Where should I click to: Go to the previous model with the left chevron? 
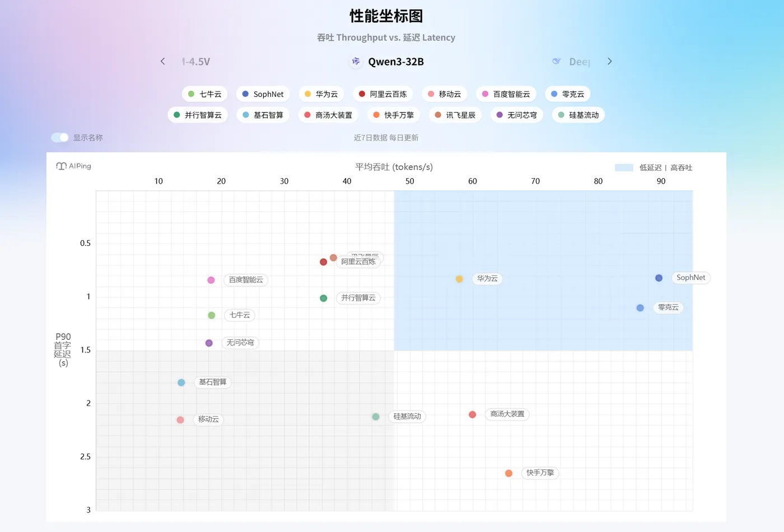click(163, 62)
